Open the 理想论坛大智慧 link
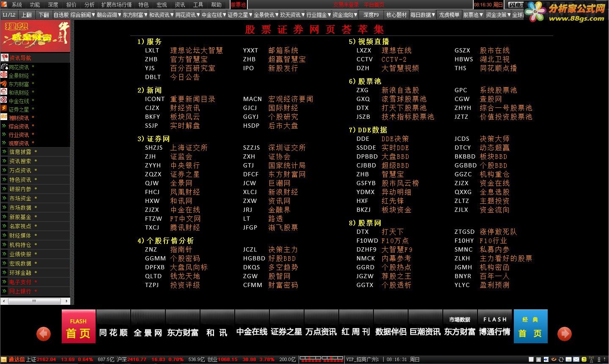 (x=196, y=50)
